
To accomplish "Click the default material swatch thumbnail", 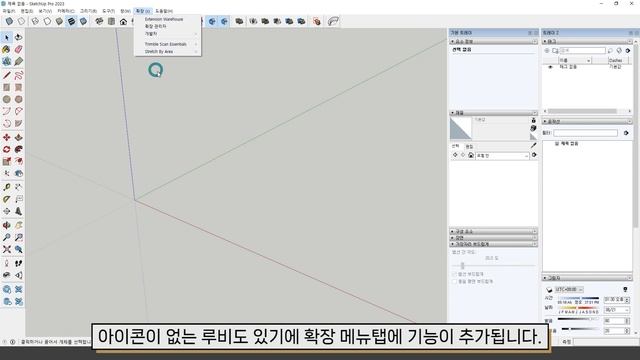I will click(x=461, y=129).
